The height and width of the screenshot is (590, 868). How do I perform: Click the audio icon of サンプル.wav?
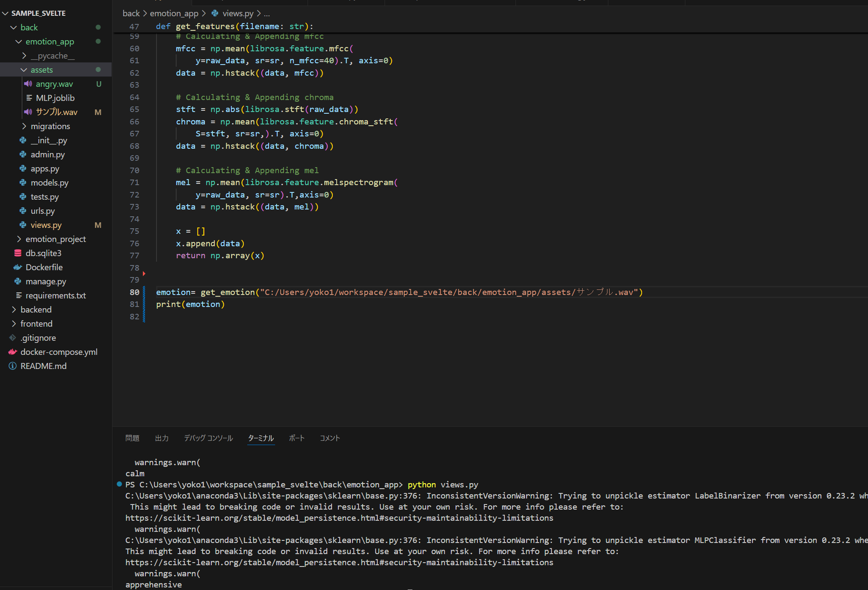[28, 112]
